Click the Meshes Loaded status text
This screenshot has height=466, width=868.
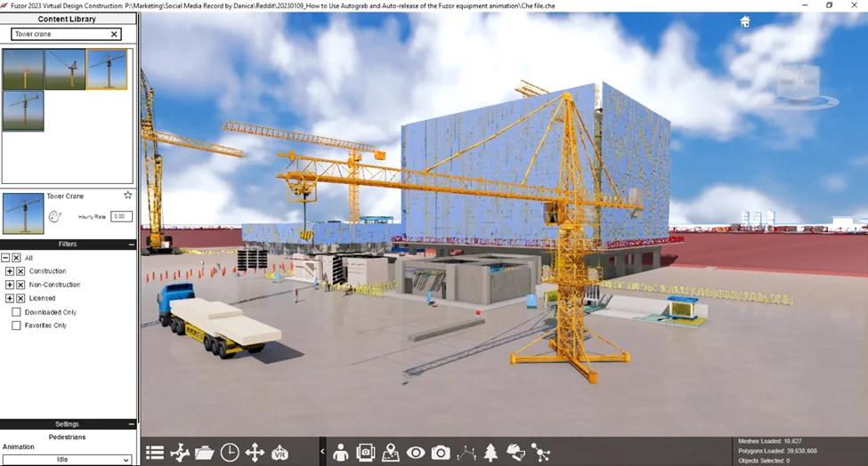[769, 441]
